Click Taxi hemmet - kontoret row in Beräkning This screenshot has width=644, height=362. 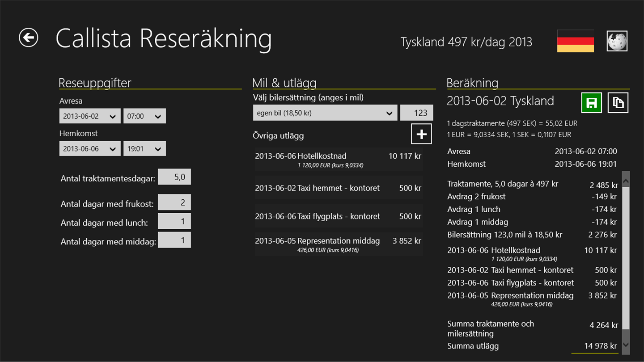(532, 270)
